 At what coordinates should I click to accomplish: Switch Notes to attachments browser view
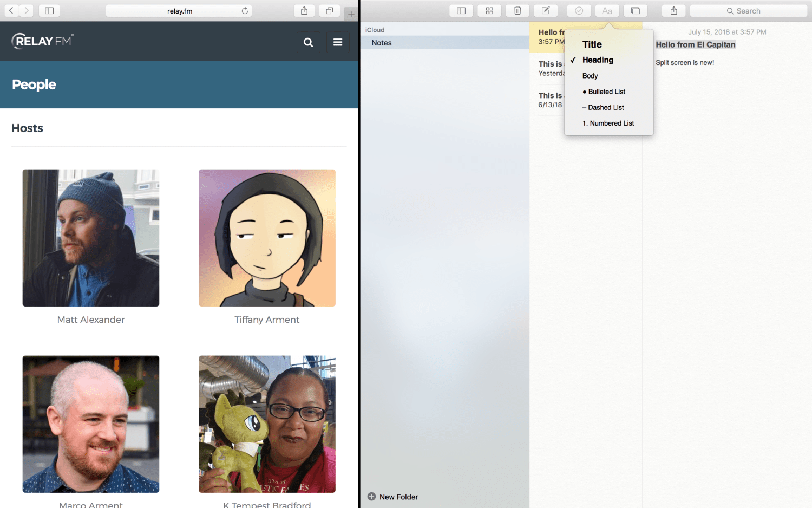489,11
